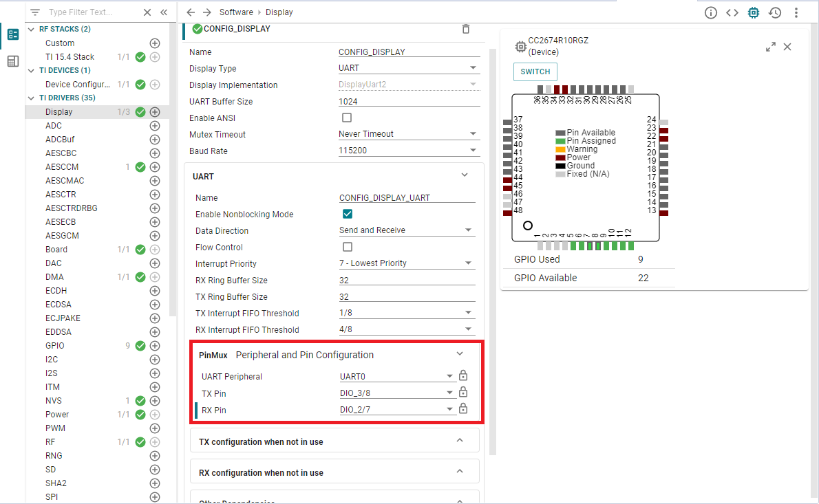This screenshot has height=504, width=819.
Task: Collapse the left sidebar panel
Action: pyautogui.click(x=164, y=12)
